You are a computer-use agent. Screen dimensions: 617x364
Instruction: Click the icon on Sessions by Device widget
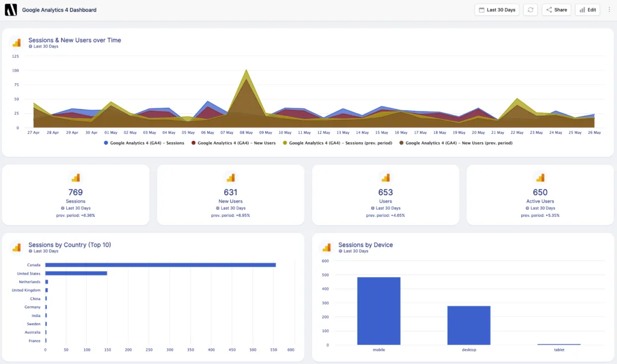pyautogui.click(x=327, y=246)
